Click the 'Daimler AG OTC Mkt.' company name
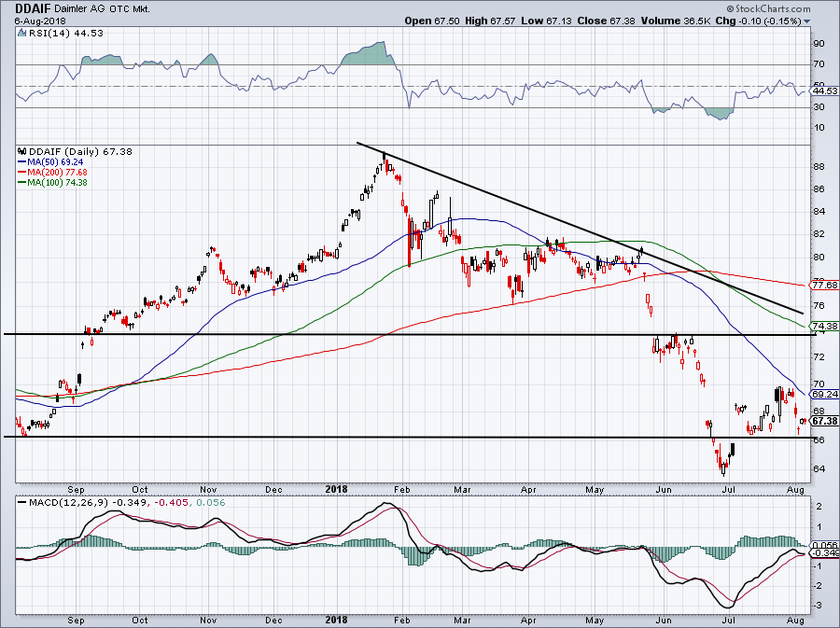 (102, 9)
